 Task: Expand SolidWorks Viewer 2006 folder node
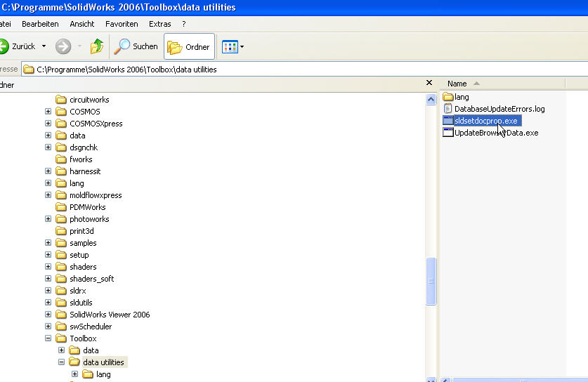click(48, 315)
